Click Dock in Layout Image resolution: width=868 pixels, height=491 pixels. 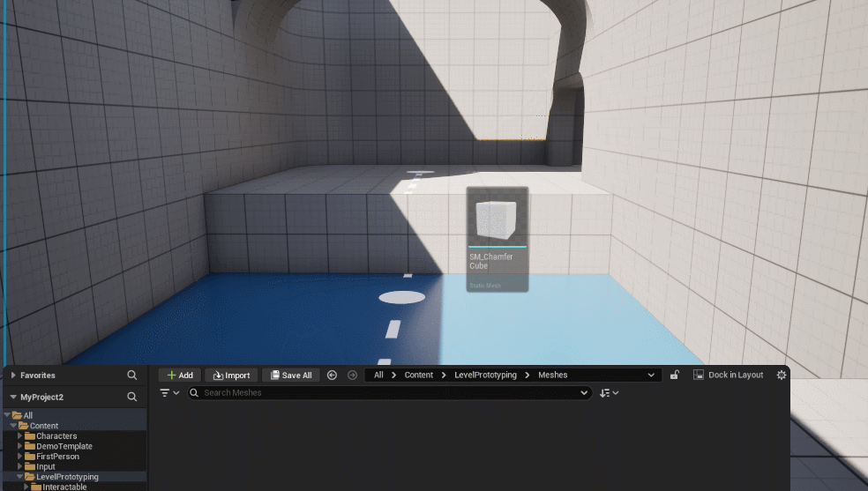[728, 375]
